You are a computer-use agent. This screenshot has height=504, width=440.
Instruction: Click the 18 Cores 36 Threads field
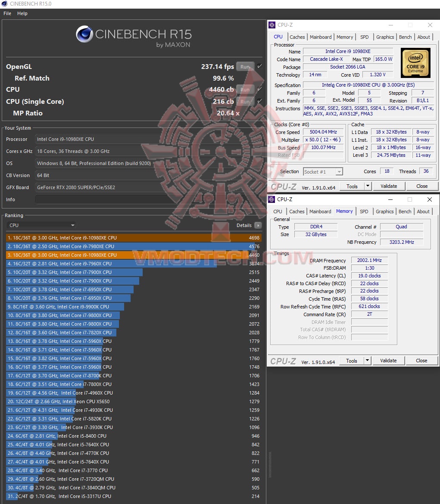148,151
